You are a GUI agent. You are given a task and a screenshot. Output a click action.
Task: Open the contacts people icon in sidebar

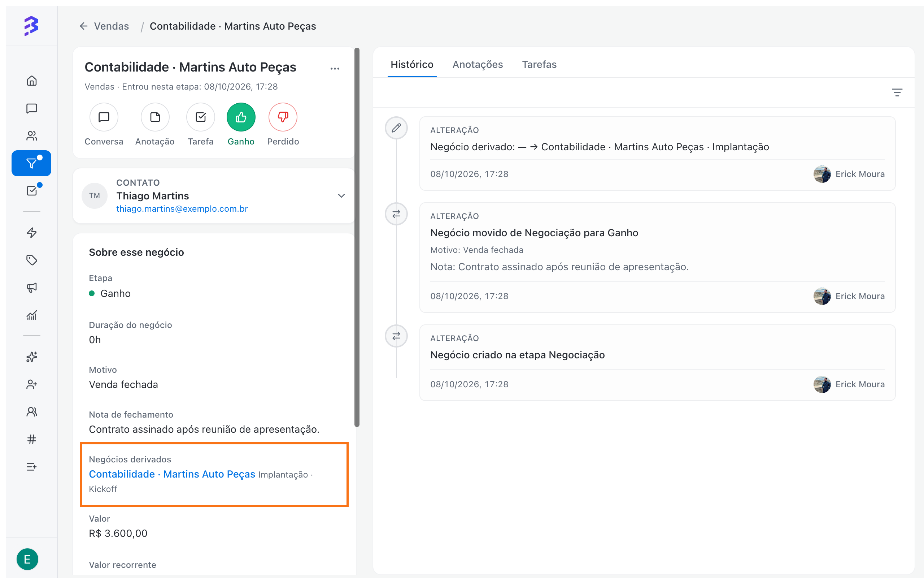pos(32,136)
